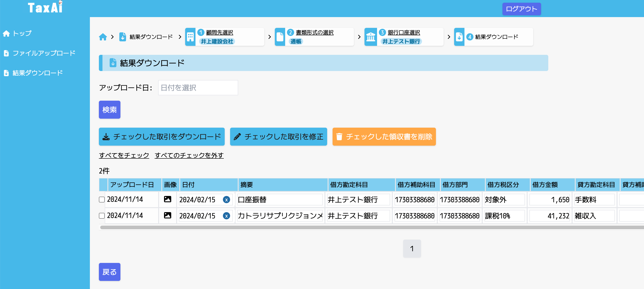Click チェックした取引をダウンロード button
644x289 pixels.
(x=162, y=136)
